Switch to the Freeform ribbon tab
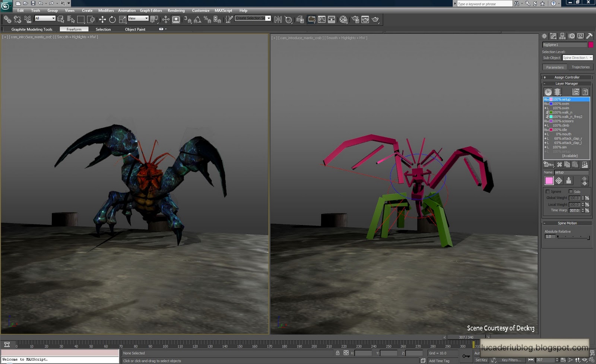 74,29
